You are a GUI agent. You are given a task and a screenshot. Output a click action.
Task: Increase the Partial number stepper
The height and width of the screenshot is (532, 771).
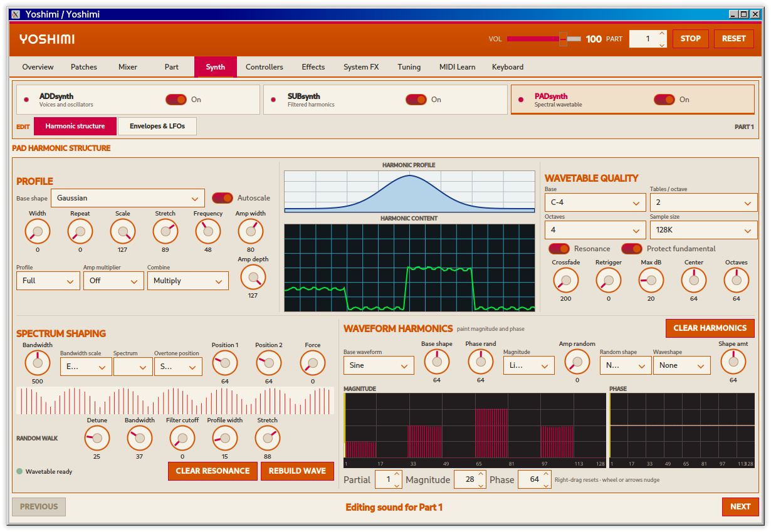[397, 476]
